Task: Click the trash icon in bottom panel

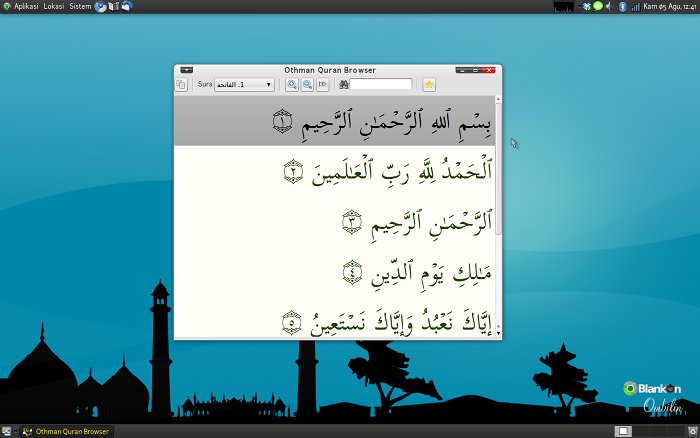Action: pos(693,431)
